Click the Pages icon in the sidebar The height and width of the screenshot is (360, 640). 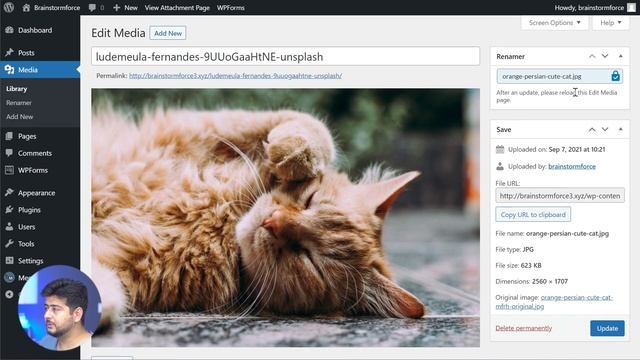tap(9, 136)
